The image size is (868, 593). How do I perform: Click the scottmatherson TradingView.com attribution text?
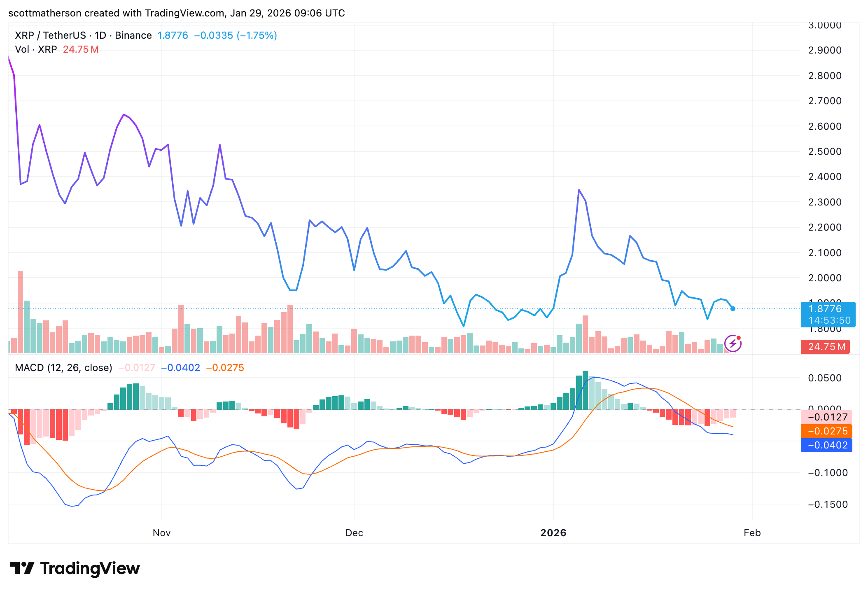176,13
